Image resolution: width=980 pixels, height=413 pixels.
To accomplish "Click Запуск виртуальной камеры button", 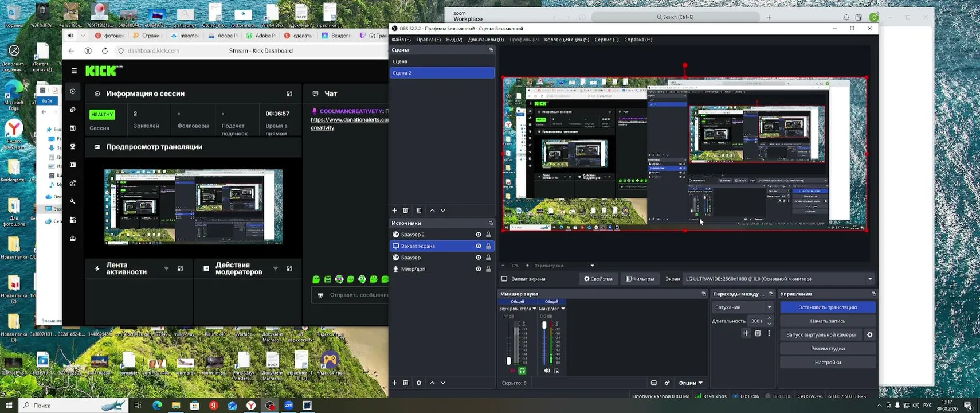I will tap(821, 334).
